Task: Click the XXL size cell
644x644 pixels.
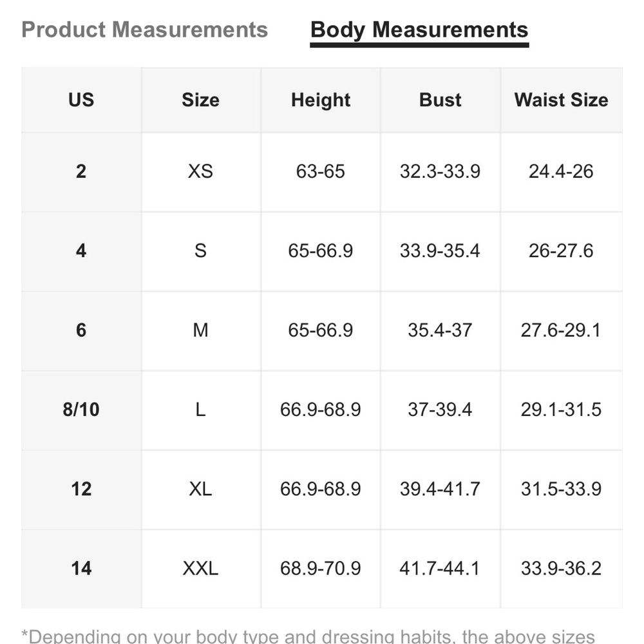Action: 200,569
